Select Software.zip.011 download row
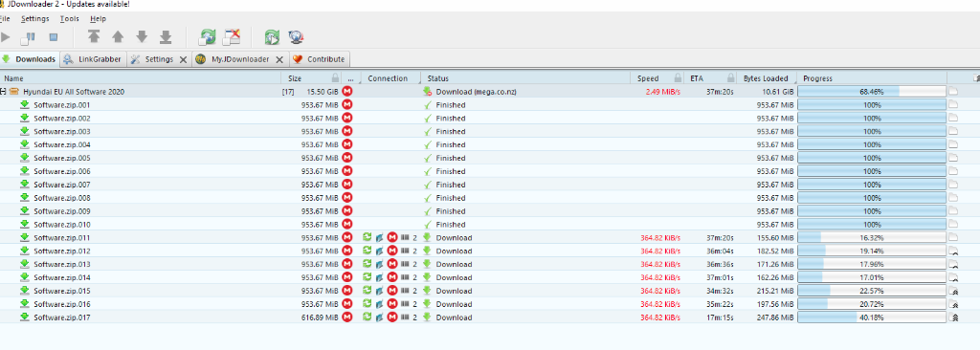 (490, 238)
